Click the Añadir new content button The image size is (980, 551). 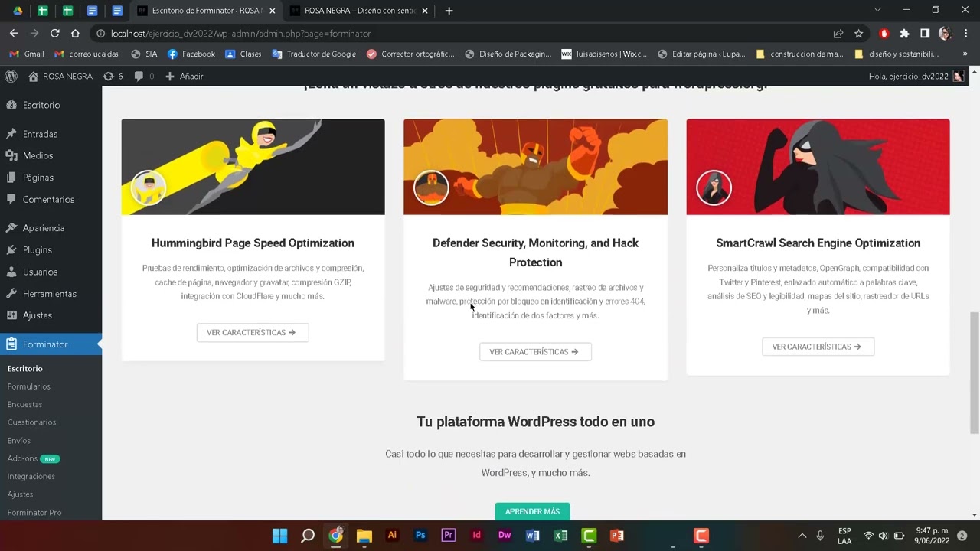(185, 77)
